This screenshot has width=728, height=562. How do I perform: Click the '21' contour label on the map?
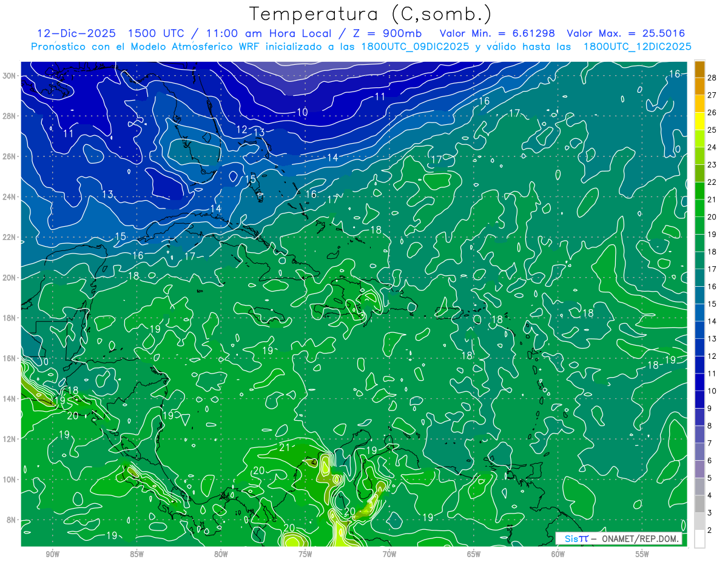(x=285, y=447)
